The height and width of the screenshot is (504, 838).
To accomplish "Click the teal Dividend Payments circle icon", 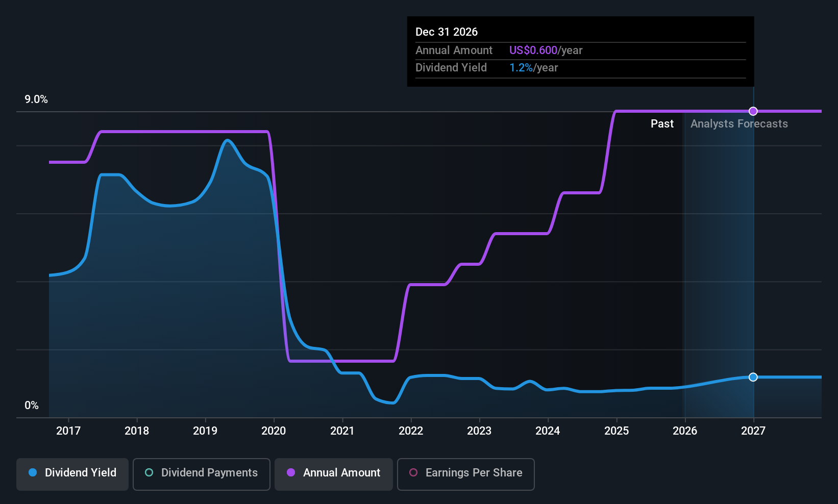I will [149, 473].
